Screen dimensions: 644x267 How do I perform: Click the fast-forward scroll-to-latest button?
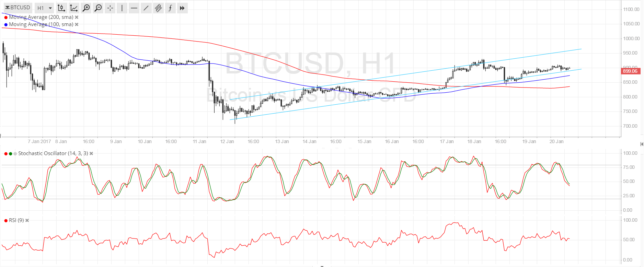pos(182,8)
